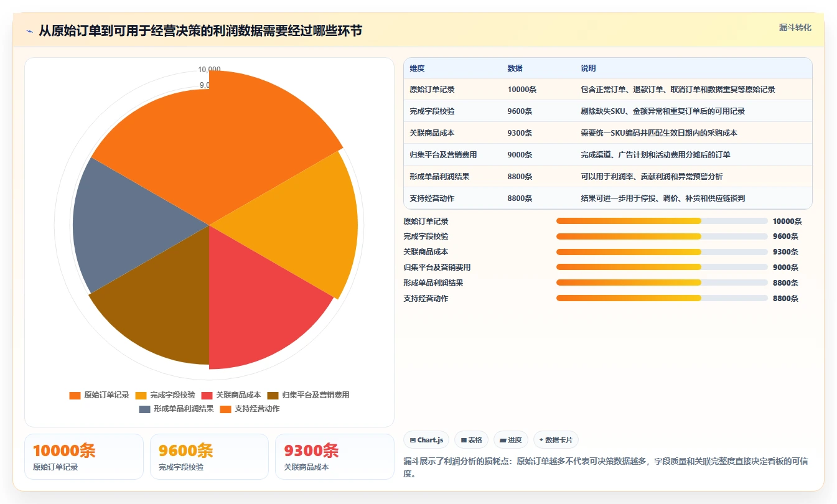Toggle the 原始订单记录 legend swatch
Screen dimensions: 837x504
[75, 395]
